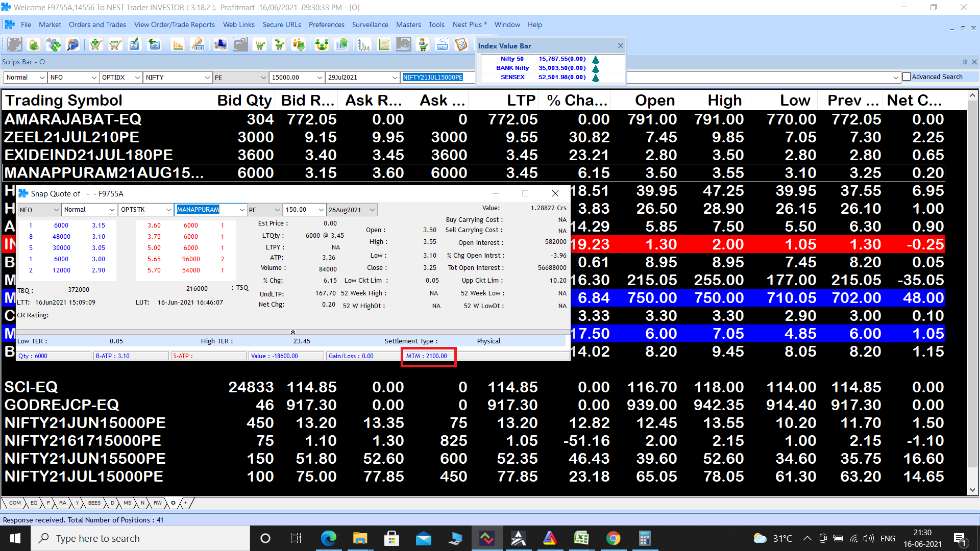Close the Index Value Bar panel

(x=620, y=46)
